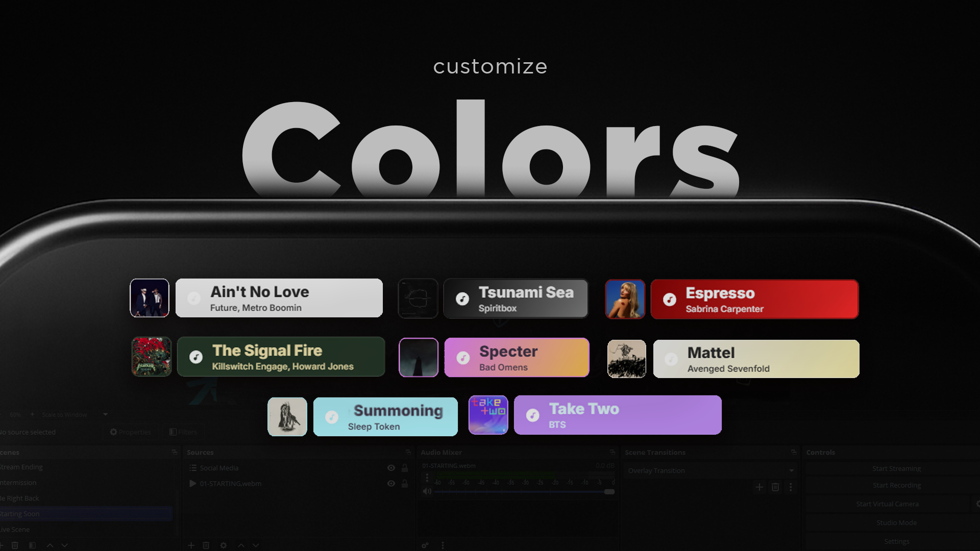Open Audio Mixer advanced properties gears icon

click(425, 545)
